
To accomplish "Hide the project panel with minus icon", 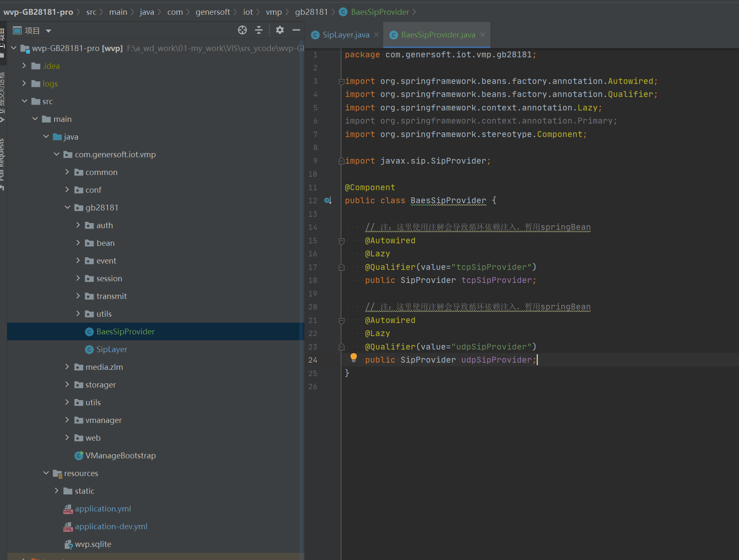I will (x=296, y=30).
